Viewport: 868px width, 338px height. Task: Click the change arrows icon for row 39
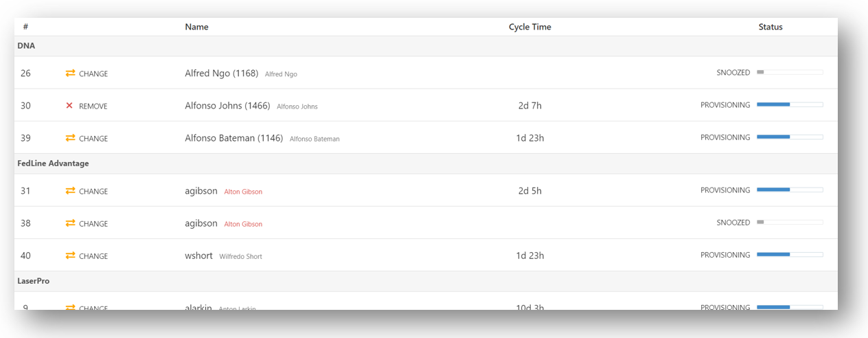(70, 138)
